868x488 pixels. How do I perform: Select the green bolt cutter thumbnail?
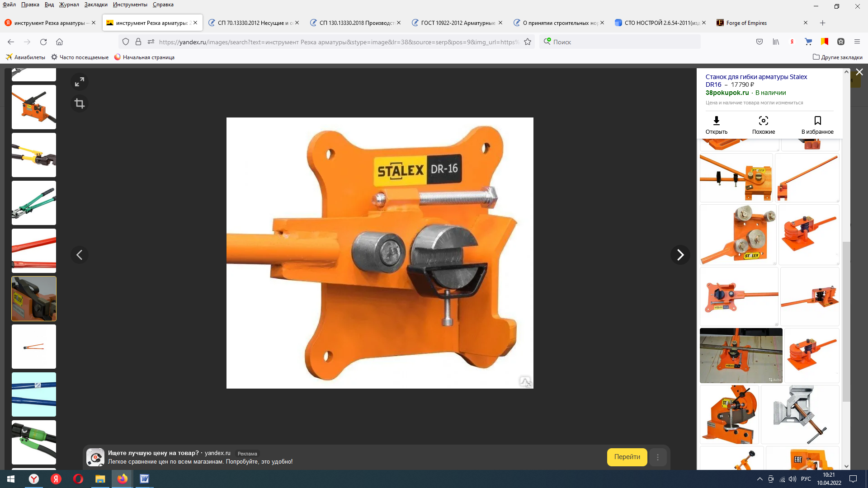tap(34, 203)
